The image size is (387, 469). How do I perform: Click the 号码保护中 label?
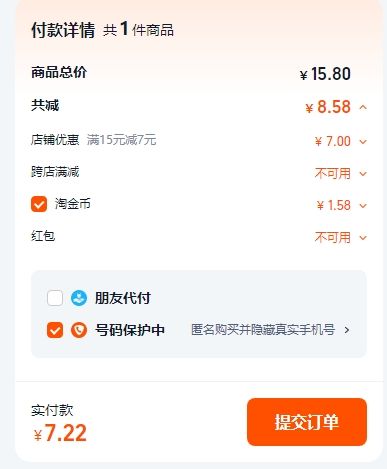coord(130,330)
